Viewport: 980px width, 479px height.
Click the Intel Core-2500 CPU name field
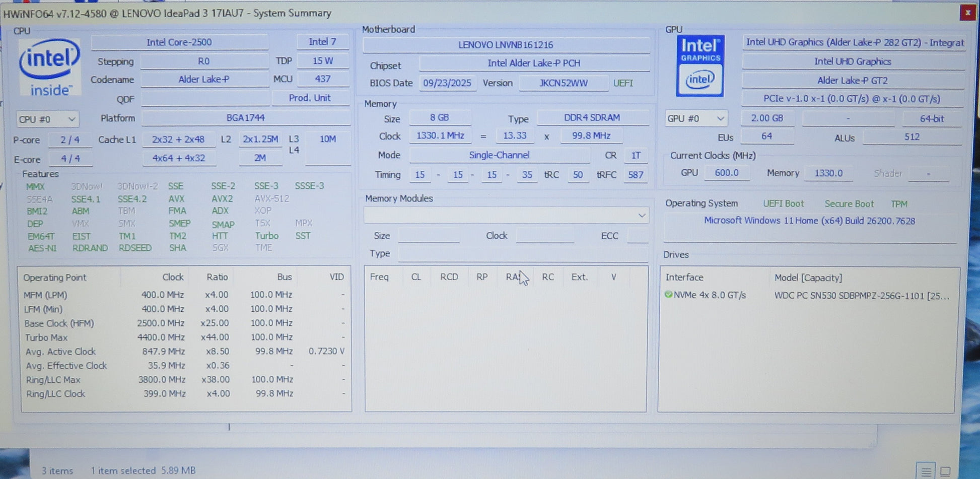coord(179,42)
